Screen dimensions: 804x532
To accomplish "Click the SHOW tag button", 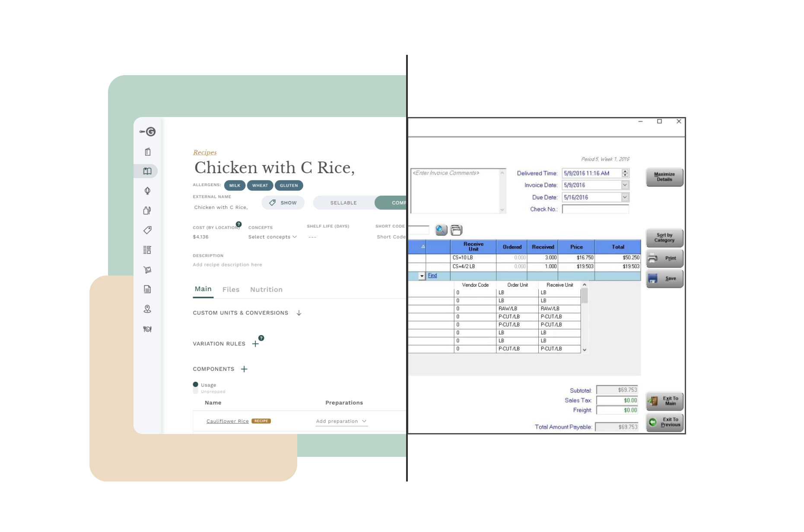I will point(283,203).
